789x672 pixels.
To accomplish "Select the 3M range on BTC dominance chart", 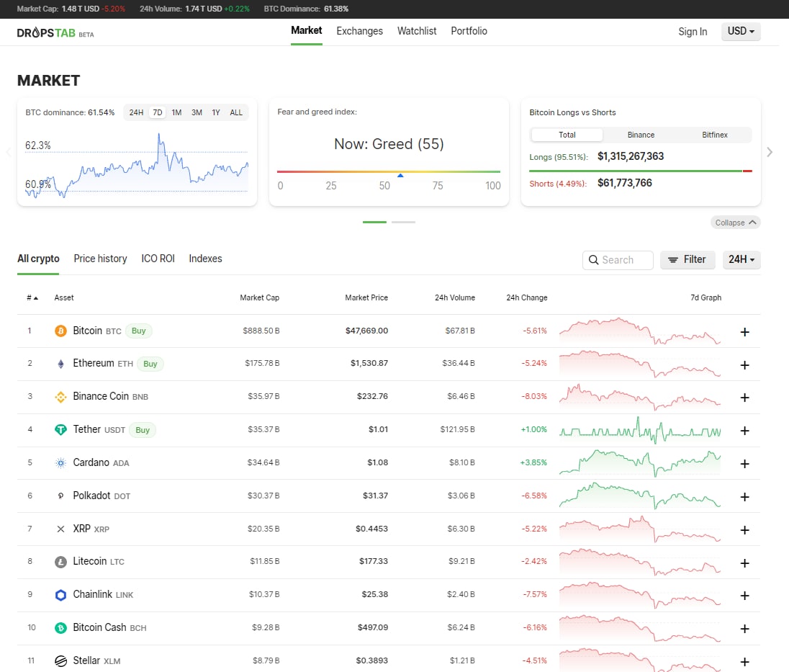I will 197,112.
